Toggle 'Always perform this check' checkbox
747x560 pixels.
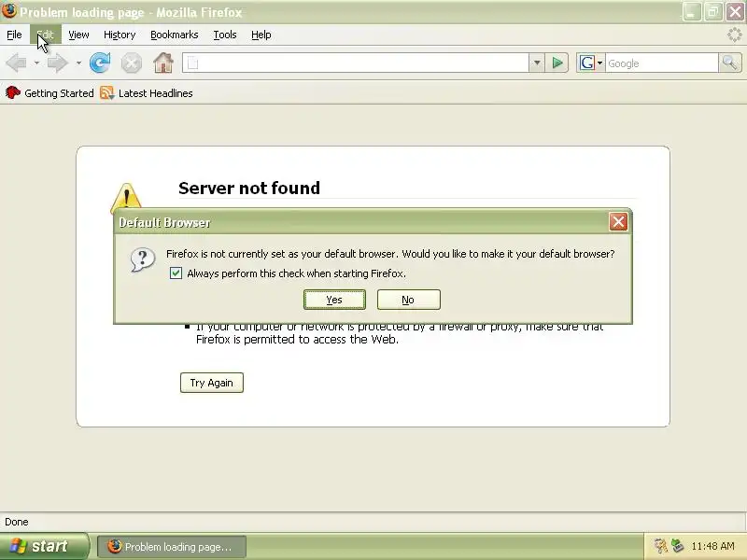176,273
